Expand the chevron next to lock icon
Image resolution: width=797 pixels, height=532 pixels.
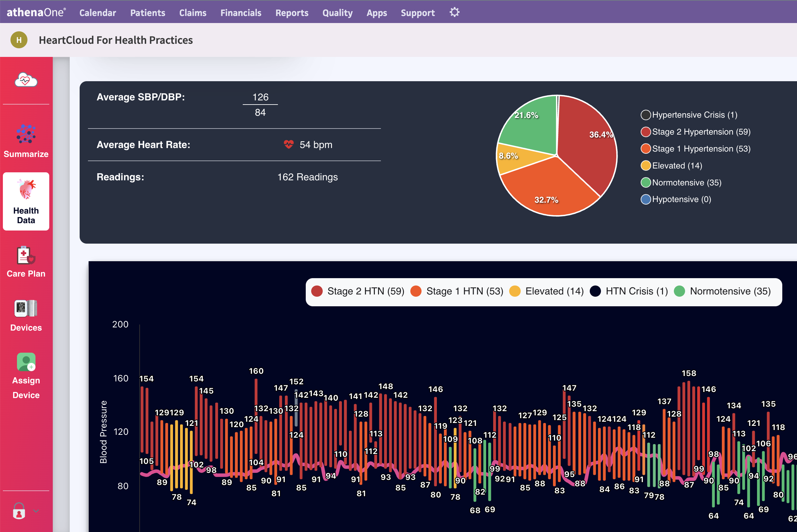coord(36,511)
